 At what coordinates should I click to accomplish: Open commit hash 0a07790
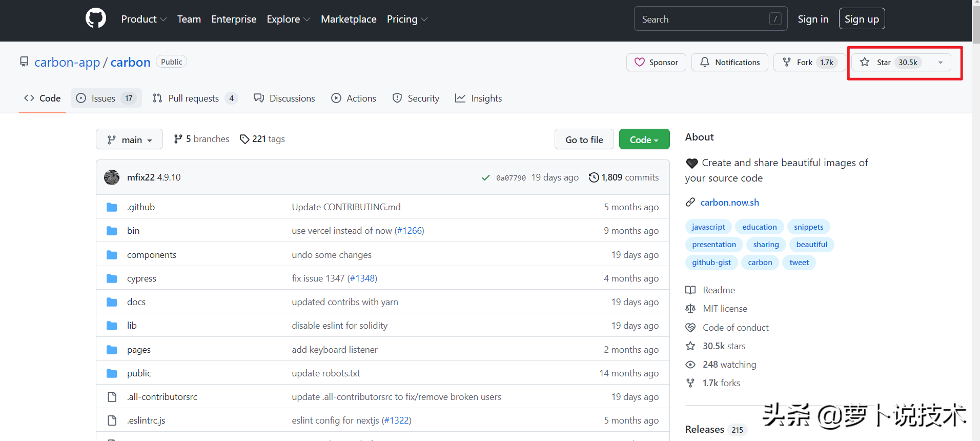(x=511, y=178)
